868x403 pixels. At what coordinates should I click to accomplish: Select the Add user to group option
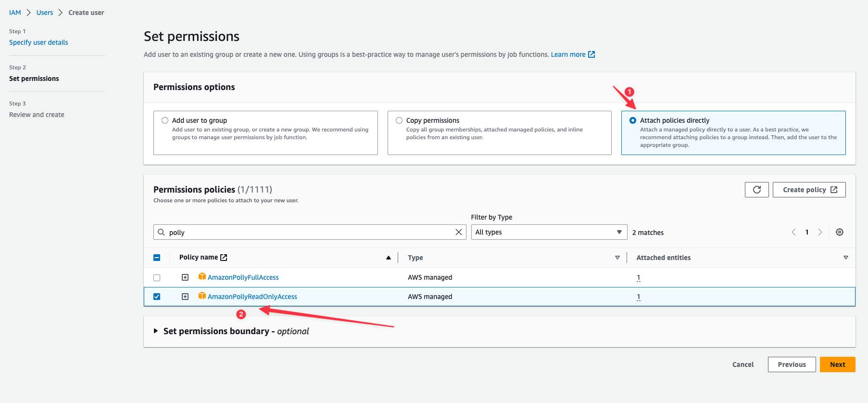(x=165, y=120)
